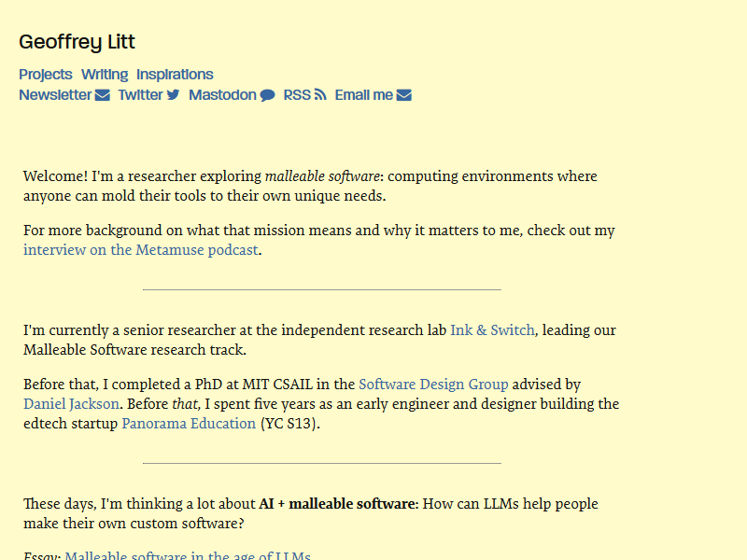Viewport: 747px width, 560px height.
Task: Follow the Daniel Jackson link
Action: [71, 404]
